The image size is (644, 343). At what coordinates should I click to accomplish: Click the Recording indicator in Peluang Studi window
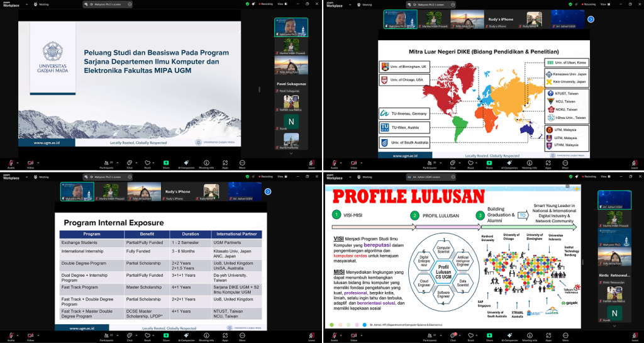pos(265,4)
